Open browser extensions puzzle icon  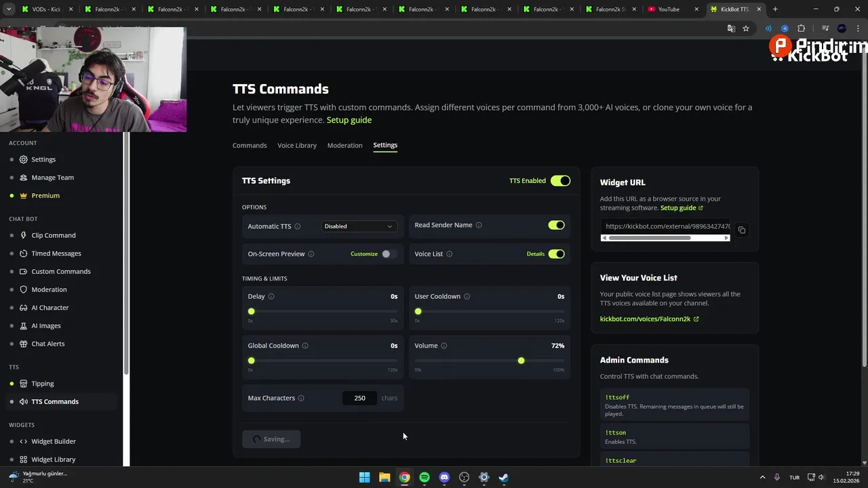801,28
